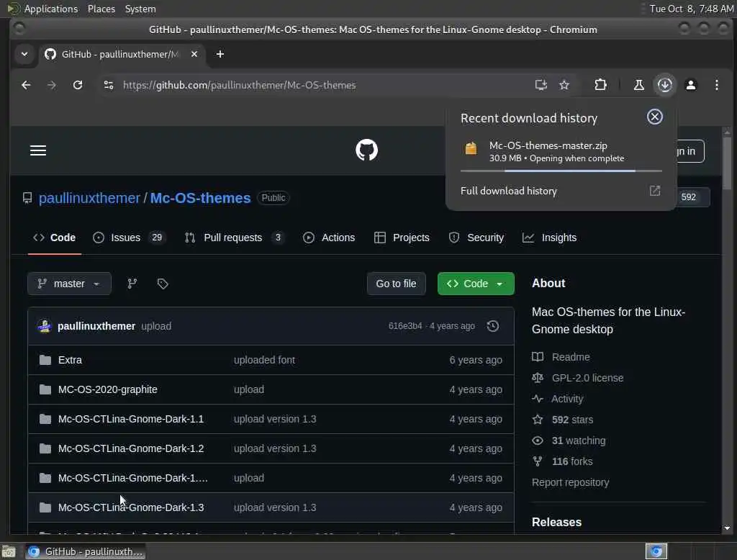Screen dimensions: 737x560
Task: Open the Projects tab
Action: coord(402,238)
